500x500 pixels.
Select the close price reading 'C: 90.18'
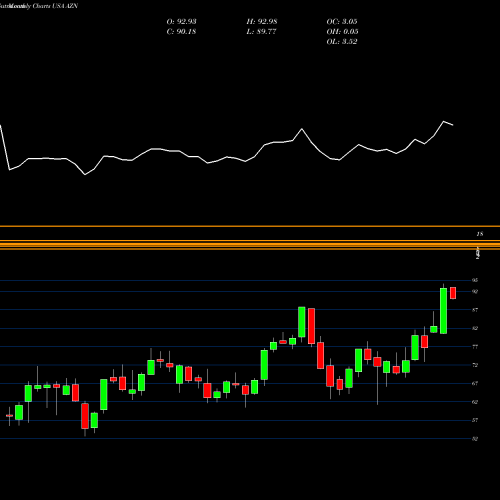pos(181,32)
